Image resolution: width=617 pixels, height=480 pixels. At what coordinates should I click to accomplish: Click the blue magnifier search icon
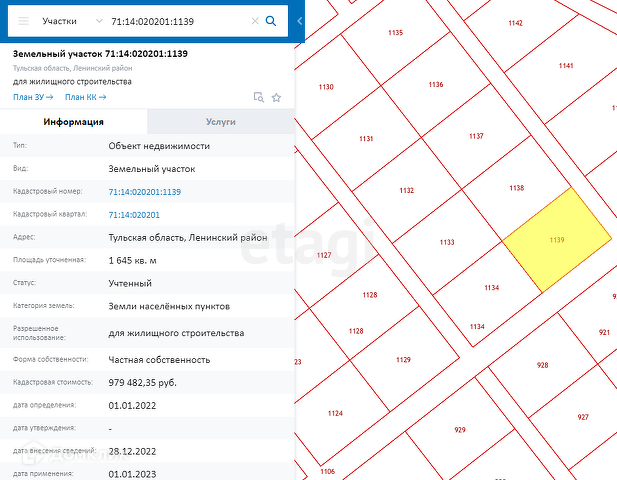(x=271, y=21)
